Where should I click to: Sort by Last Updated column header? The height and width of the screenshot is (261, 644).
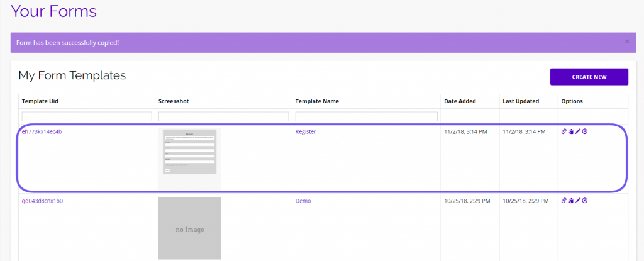click(521, 101)
